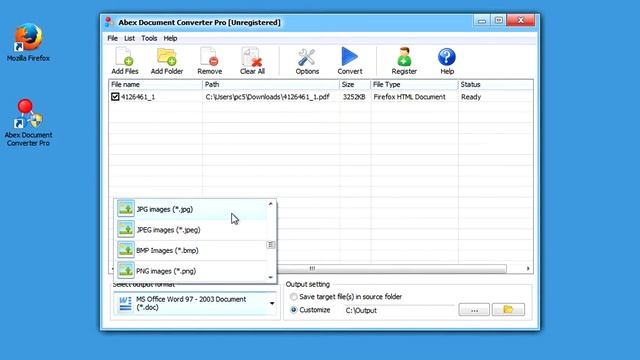Click the Firefox HTML Document cell
This screenshot has height=360, width=640.
point(409,97)
